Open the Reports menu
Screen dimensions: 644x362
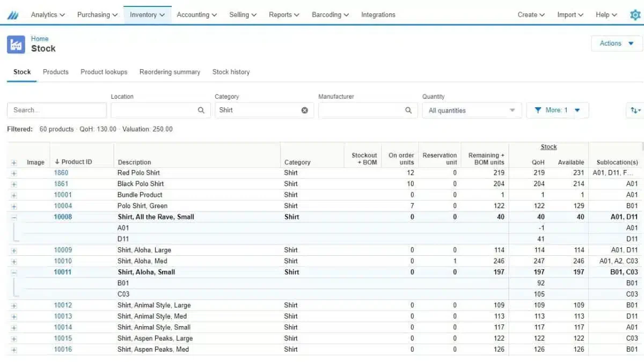pyautogui.click(x=284, y=15)
